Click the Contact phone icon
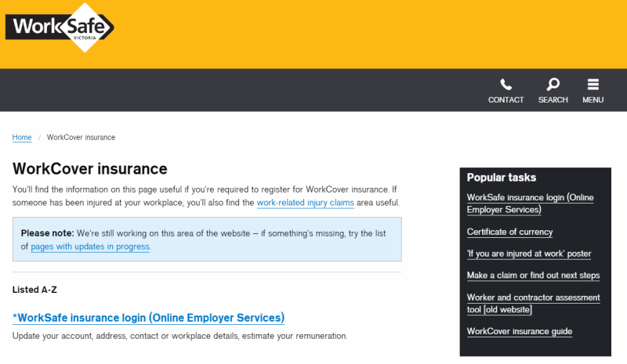 pos(506,85)
